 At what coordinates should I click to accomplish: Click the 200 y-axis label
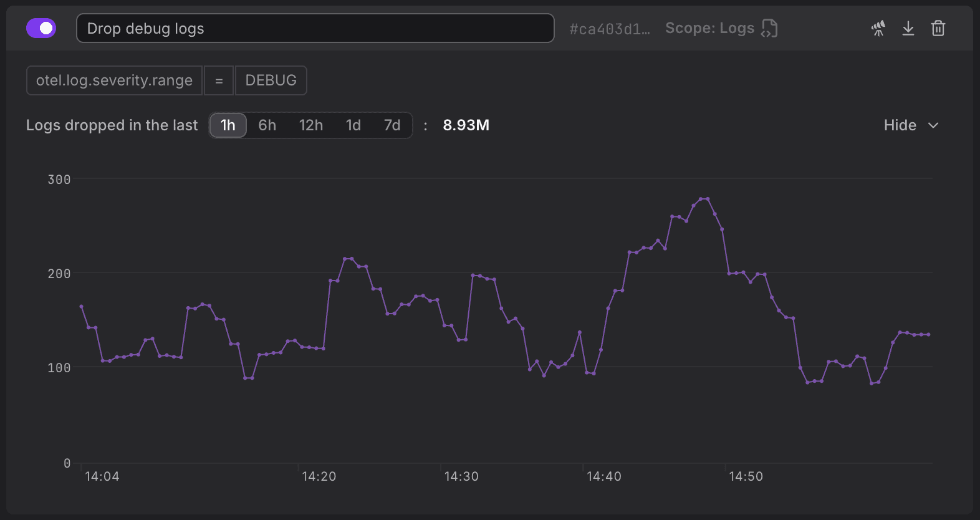[59, 274]
